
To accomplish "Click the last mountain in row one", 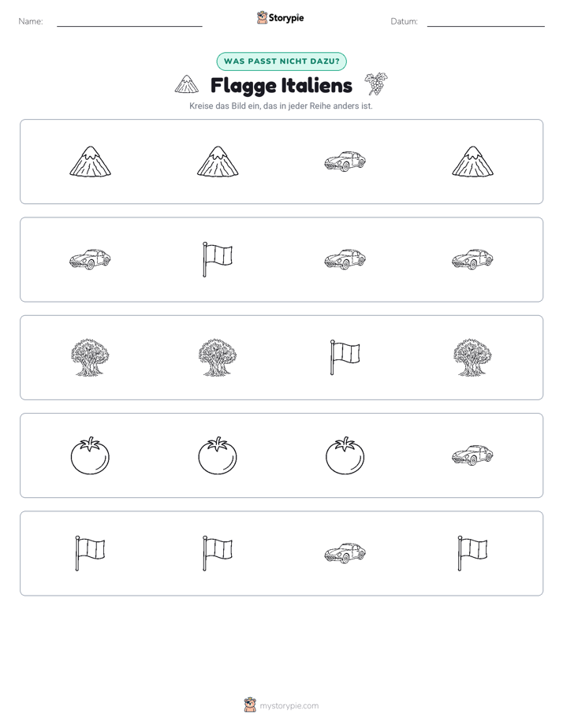I will pyautogui.click(x=472, y=162).
